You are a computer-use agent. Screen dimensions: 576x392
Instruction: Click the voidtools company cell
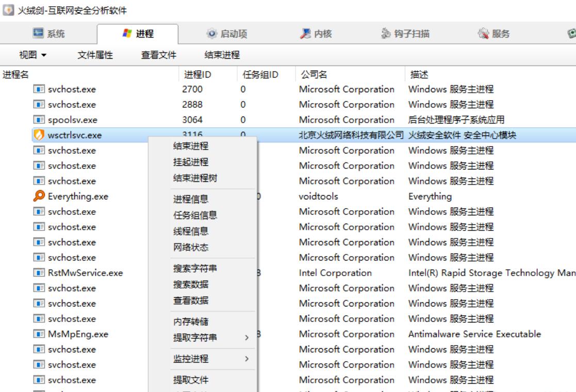pyautogui.click(x=319, y=196)
